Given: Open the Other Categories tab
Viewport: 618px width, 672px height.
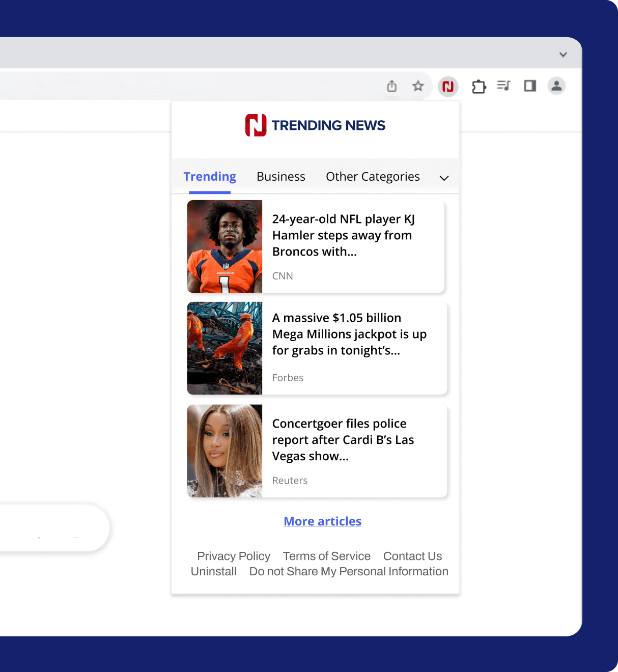Looking at the screenshot, I should coord(373,177).
